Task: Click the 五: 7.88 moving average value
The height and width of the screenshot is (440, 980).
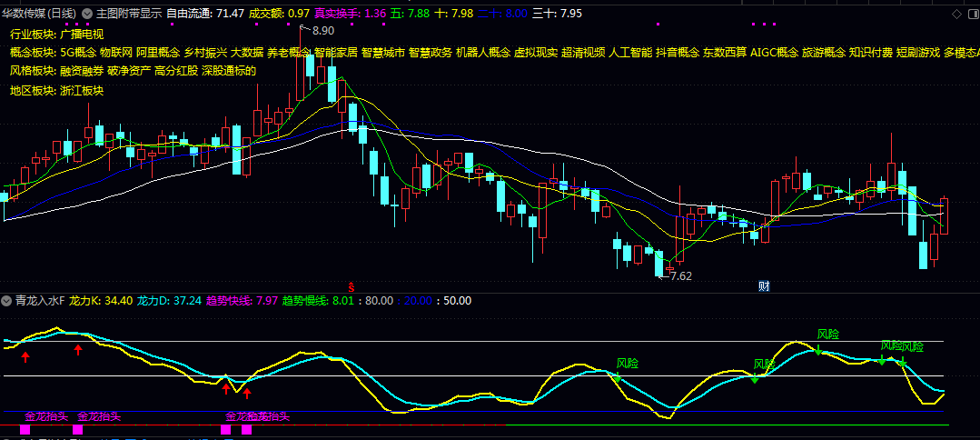Action: (x=410, y=13)
